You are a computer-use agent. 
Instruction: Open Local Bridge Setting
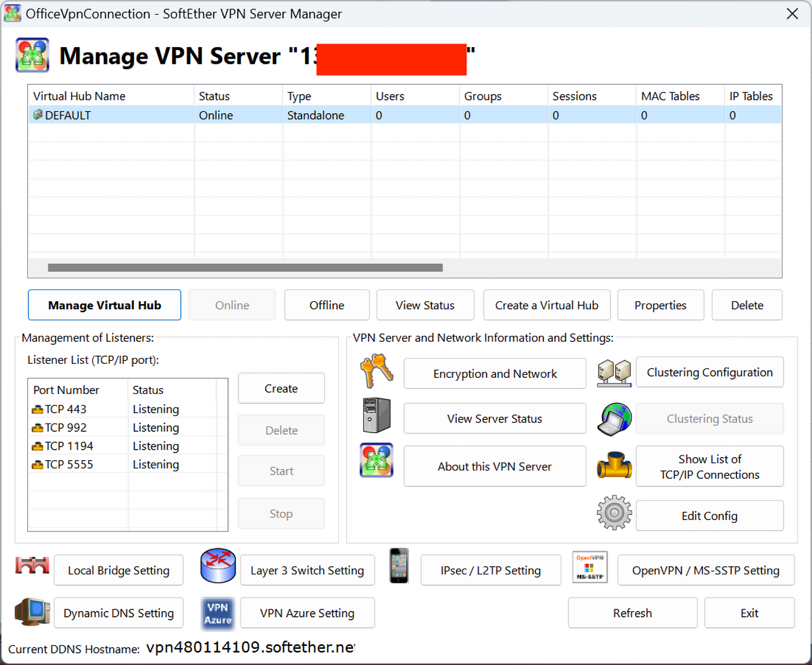pyautogui.click(x=118, y=570)
